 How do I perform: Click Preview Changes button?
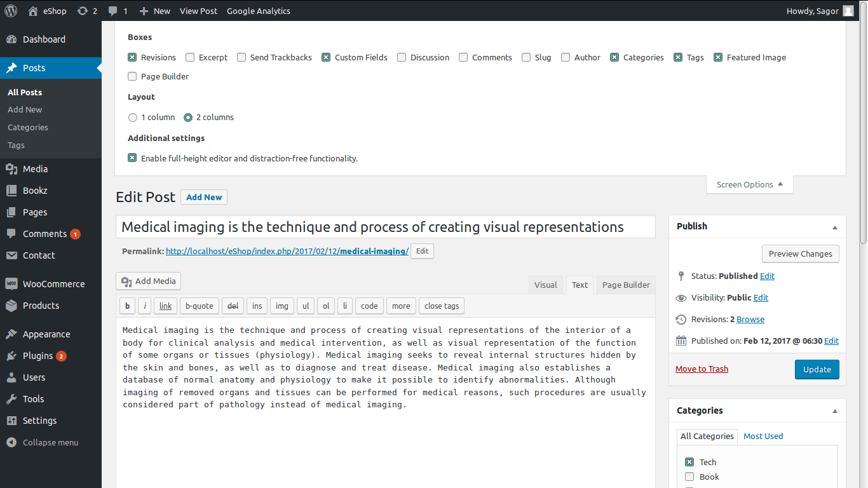(x=801, y=254)
